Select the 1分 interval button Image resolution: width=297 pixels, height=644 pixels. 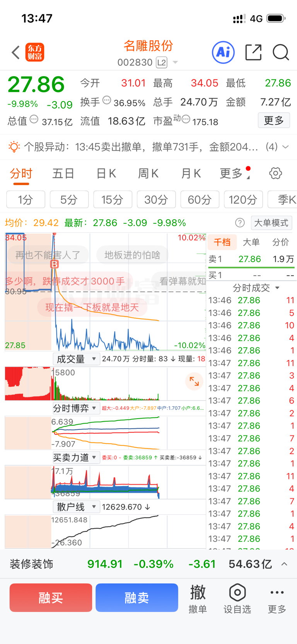pos(26,199)
